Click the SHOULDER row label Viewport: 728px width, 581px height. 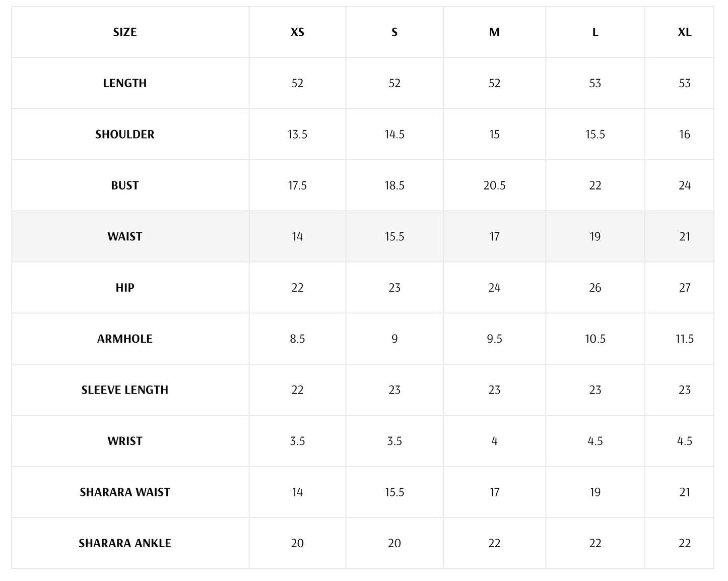(x=124, y=135)
